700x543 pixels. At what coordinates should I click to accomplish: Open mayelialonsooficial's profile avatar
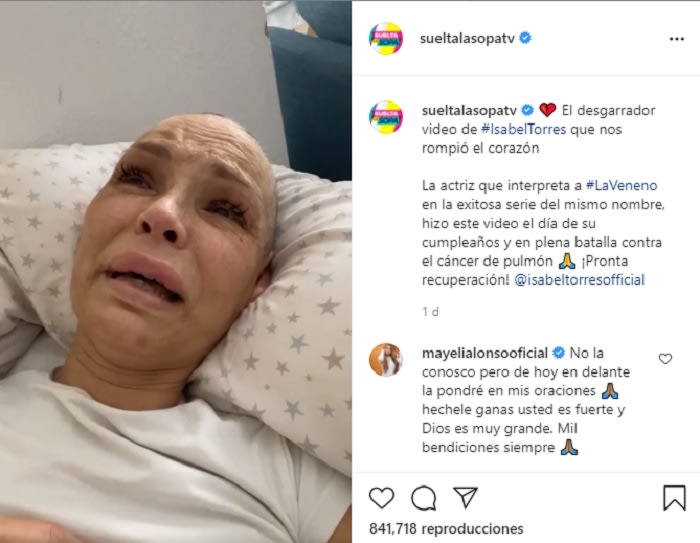(386, 360)
